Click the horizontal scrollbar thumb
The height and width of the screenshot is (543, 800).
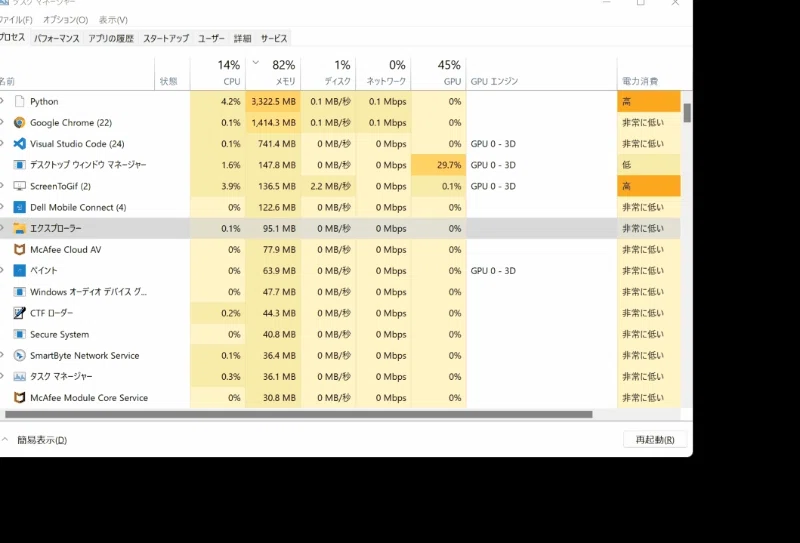[x=298, y=414]
